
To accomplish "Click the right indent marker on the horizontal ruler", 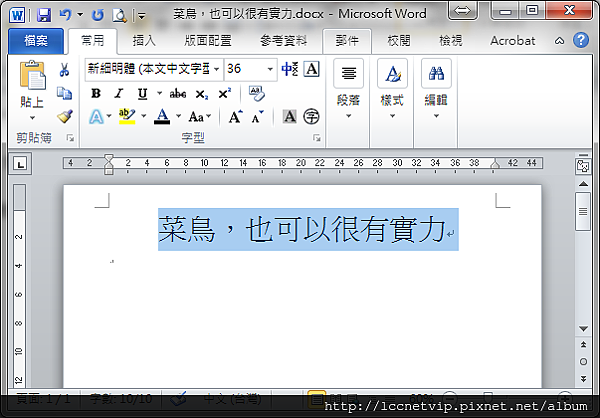I will 495,165.
